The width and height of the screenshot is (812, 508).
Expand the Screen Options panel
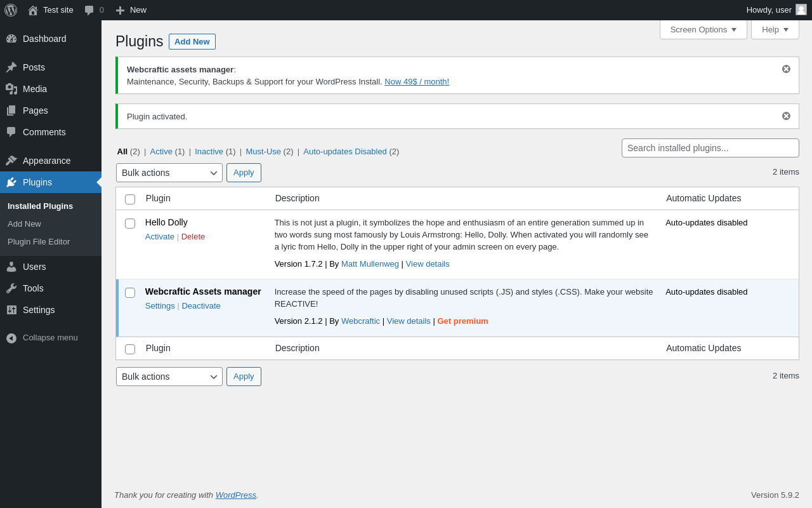pos(703,30)
